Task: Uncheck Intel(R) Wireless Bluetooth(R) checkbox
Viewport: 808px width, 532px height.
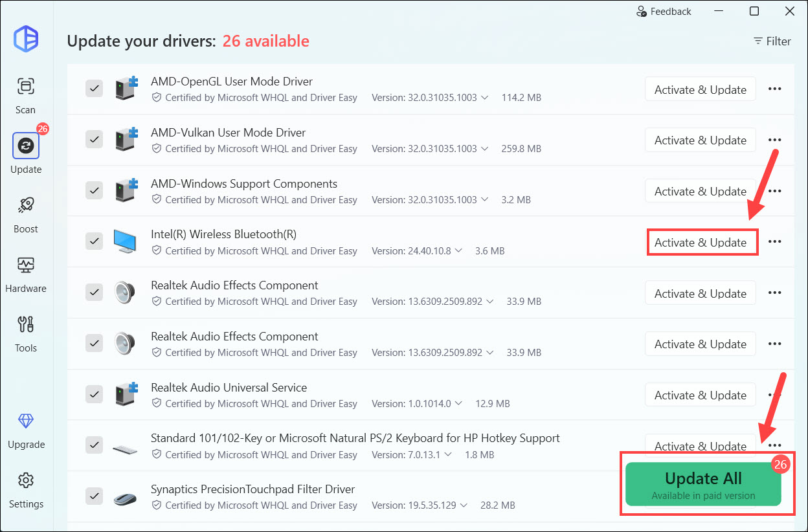Action: [x=95, y=241]
